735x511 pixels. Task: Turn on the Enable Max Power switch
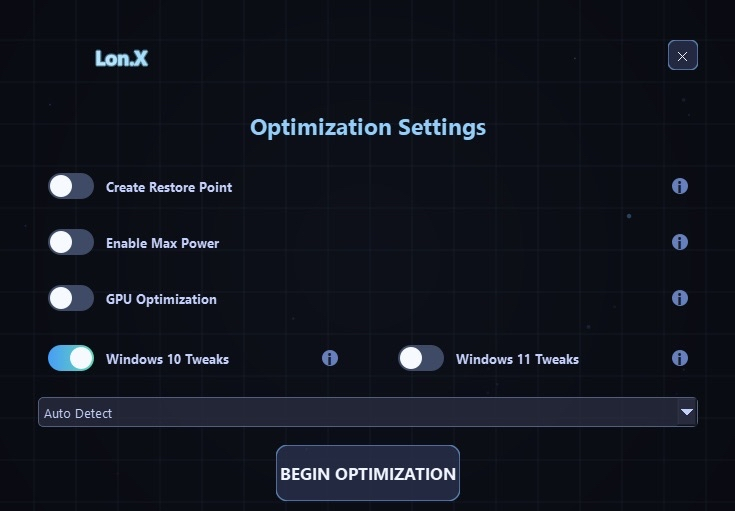[x=71, y=242]
